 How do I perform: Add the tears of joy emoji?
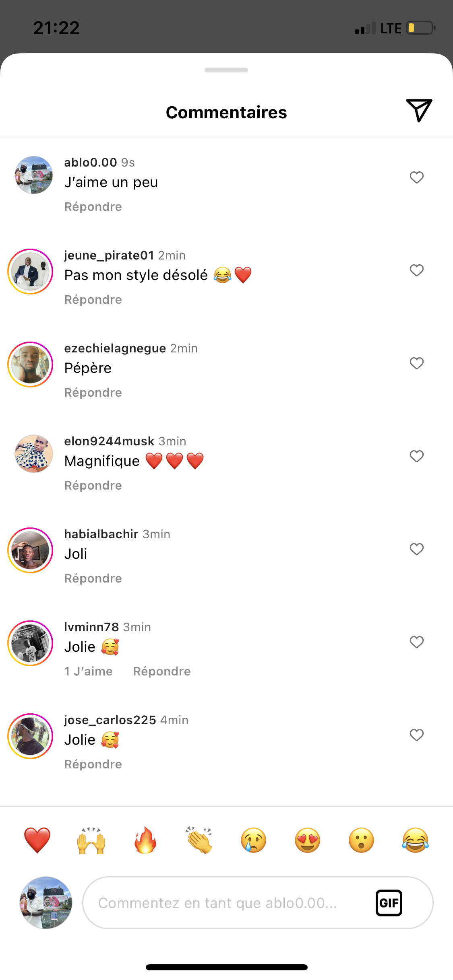click(415, 840)
